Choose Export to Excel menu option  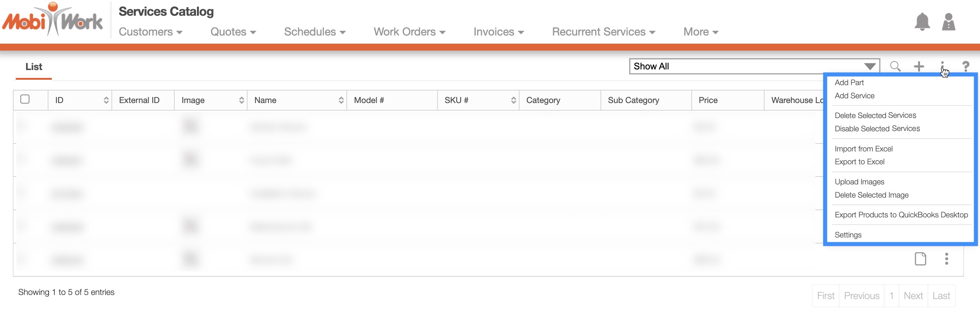[859, 162]
